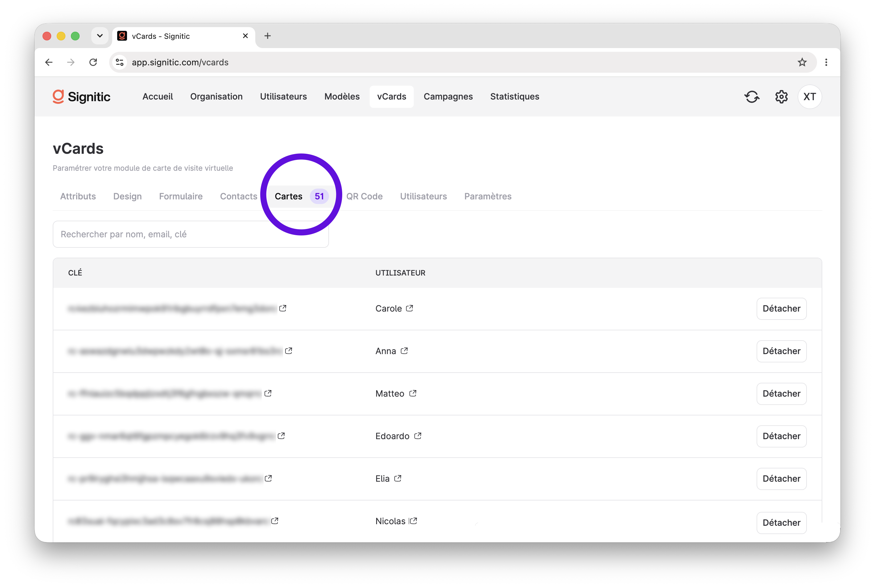Open a new browser tab
The width and height of the screenshot is (875, 588).
click(267, 36)
